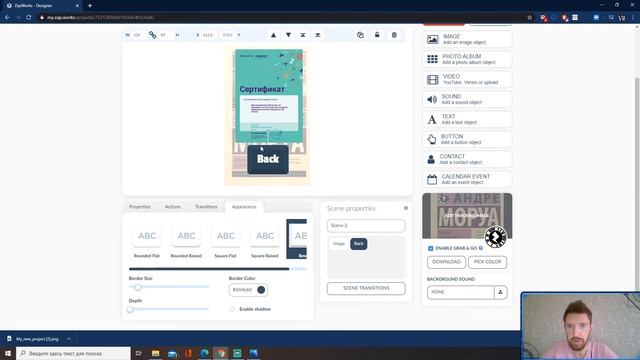
Task: Click the Windows search box
Action: 73,353
